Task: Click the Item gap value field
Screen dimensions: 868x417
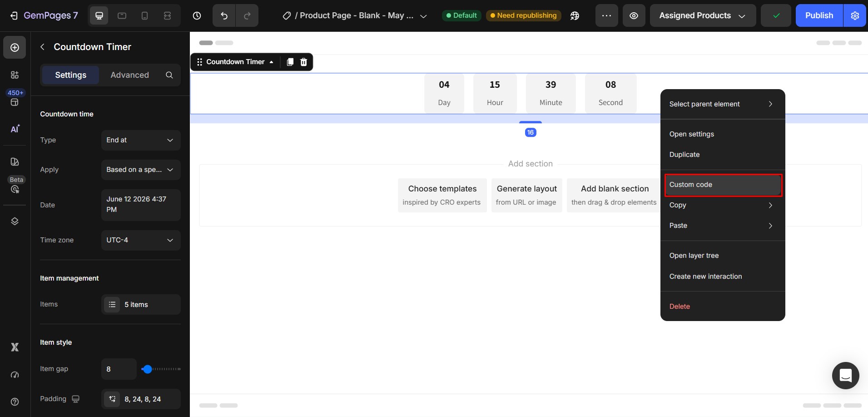Action: coord(119,369)
